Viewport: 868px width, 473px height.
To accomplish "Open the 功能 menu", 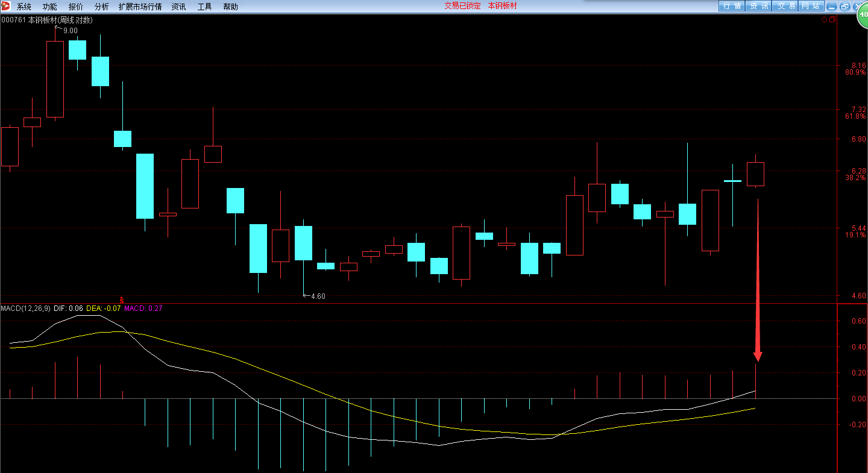I will click(x=50, y=7).
